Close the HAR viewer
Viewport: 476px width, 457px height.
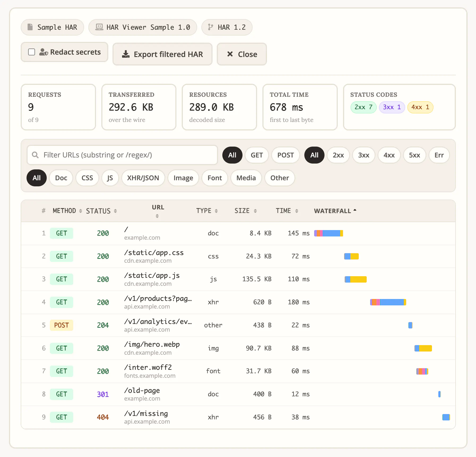tap(242, 54)
